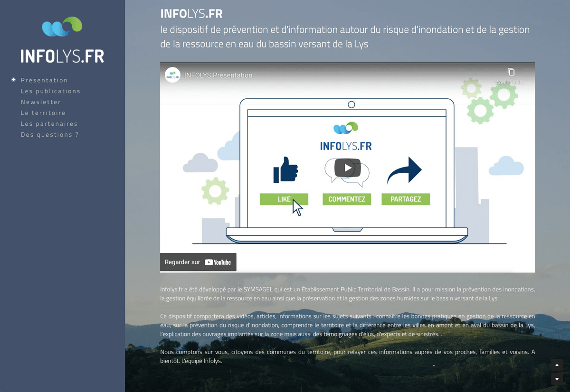Click paragraph starting 'Nous comptons sur vous'
This screenshot has width=570, height=392.
348,356
